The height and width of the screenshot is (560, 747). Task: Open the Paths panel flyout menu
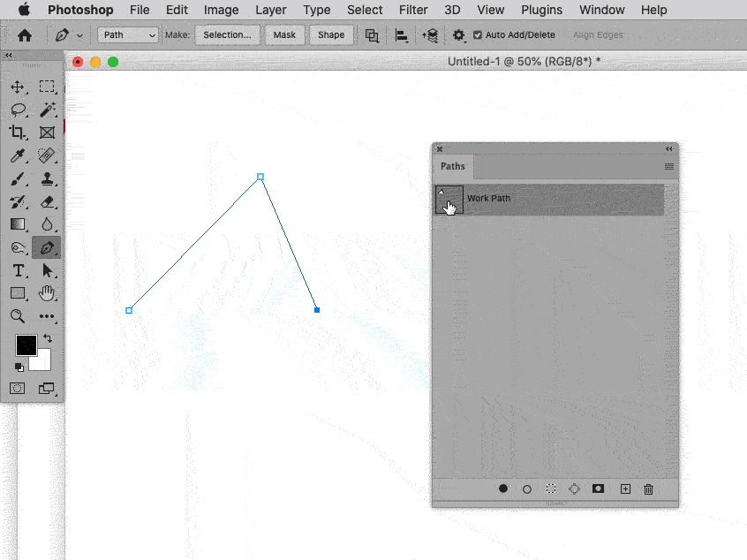tap(669, 166)
